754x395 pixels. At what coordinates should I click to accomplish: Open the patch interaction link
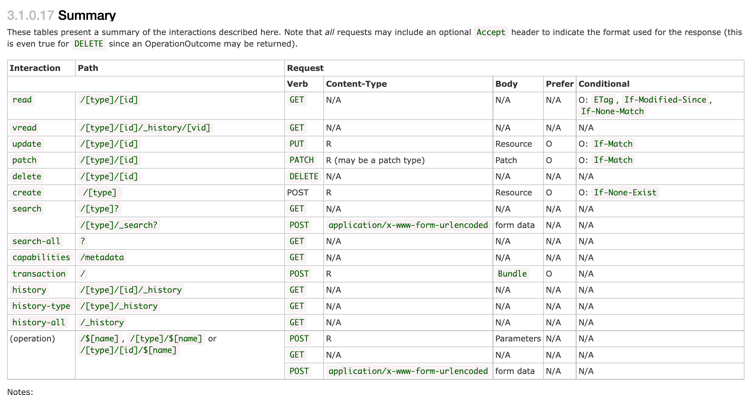pyautogui.click(x=25, y=160)
